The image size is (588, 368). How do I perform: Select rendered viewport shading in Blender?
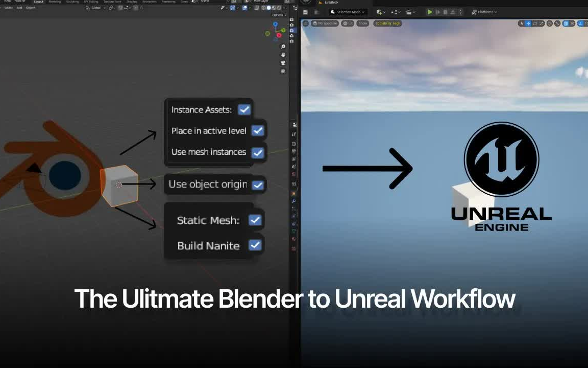click(x=279, y=8)
